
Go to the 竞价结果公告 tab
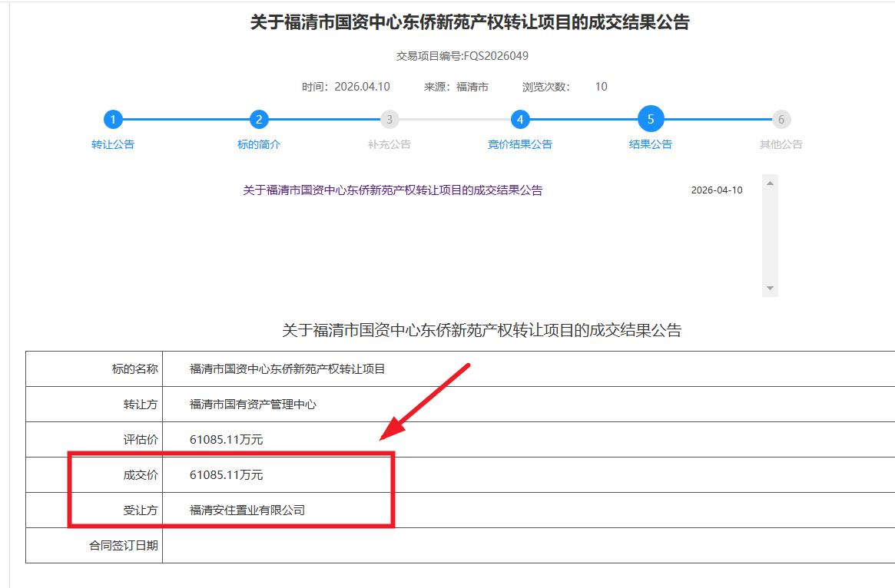tap(520, 144)
